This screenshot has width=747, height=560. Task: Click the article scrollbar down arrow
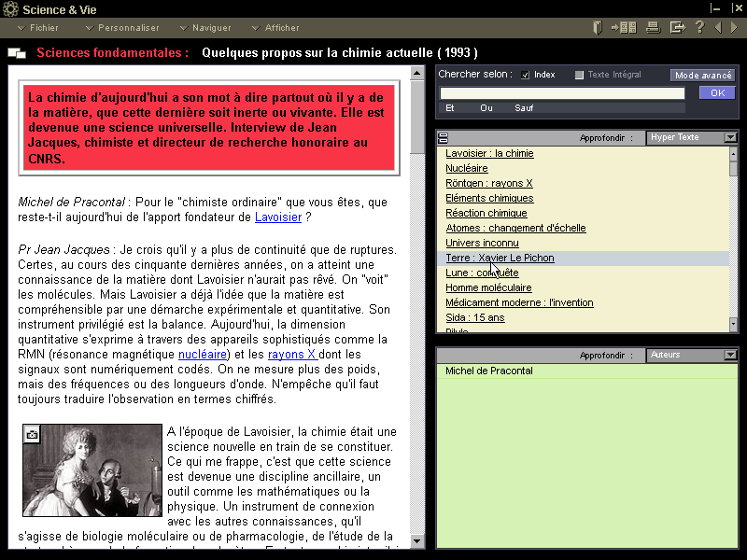pyautogui.click(x=416, y=541)
